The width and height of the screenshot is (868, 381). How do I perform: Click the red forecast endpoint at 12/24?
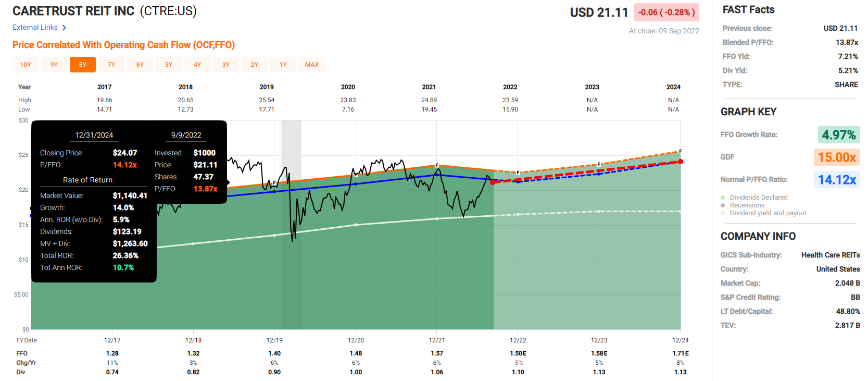(x=681, y=162)
